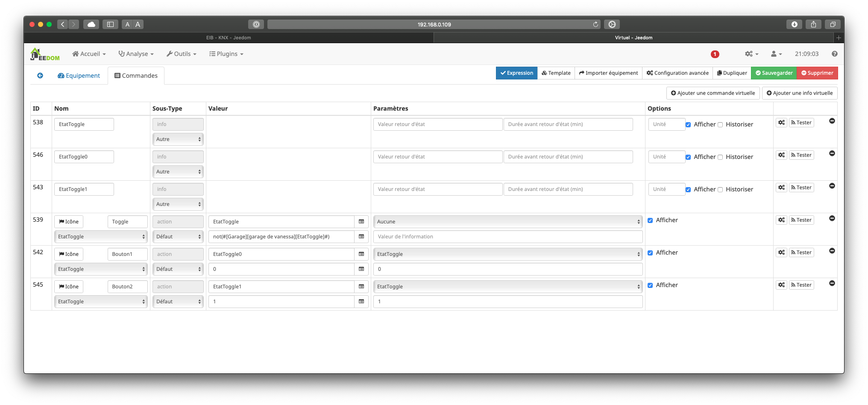The height and width of the screenshot is (405, 868).
Task: Toggle Safari sidebar button
Action: 110,24
